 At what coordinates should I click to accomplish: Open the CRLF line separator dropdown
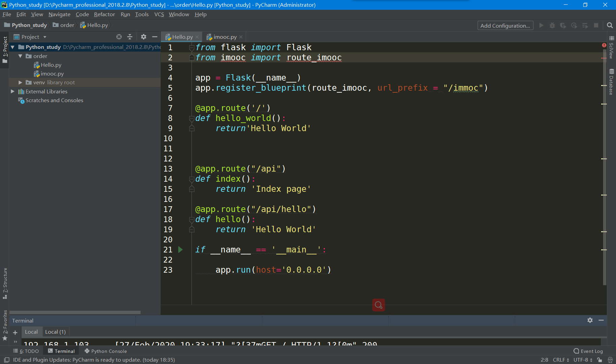(561, 360)
